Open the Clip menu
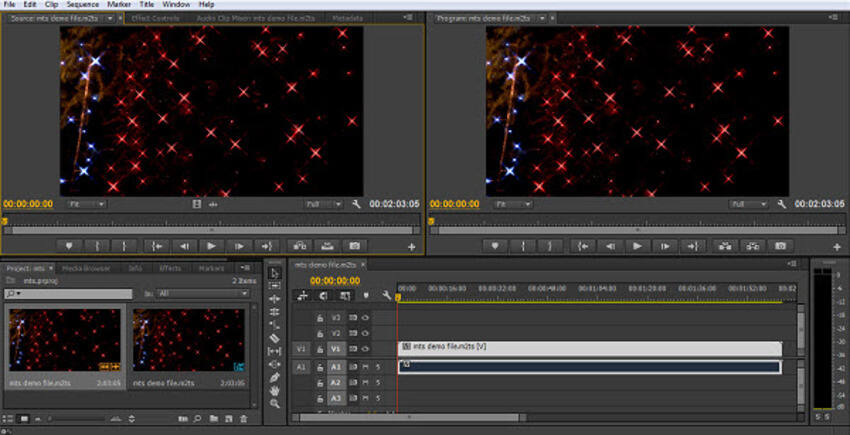Screen dimensions: 850x435 pos(51,4)
